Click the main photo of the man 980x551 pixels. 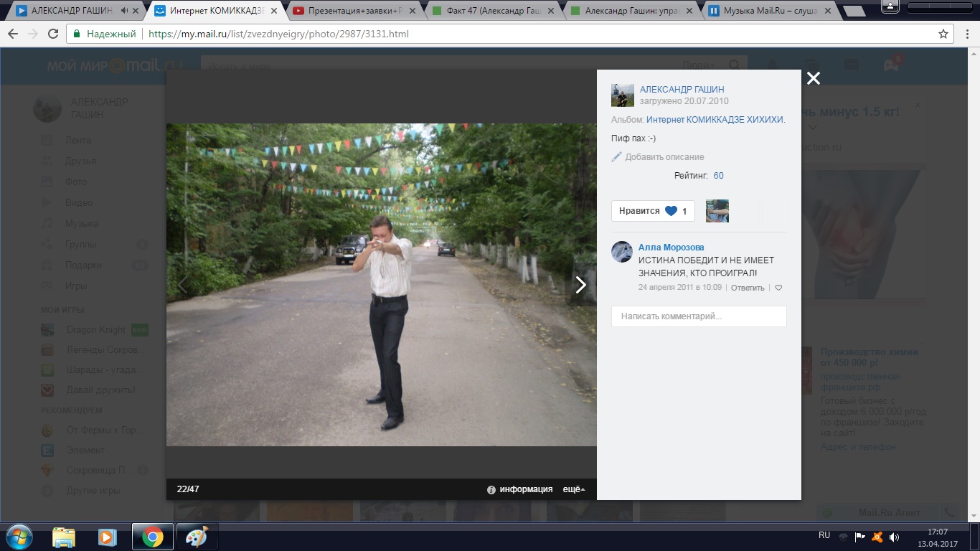pos(382,285)
